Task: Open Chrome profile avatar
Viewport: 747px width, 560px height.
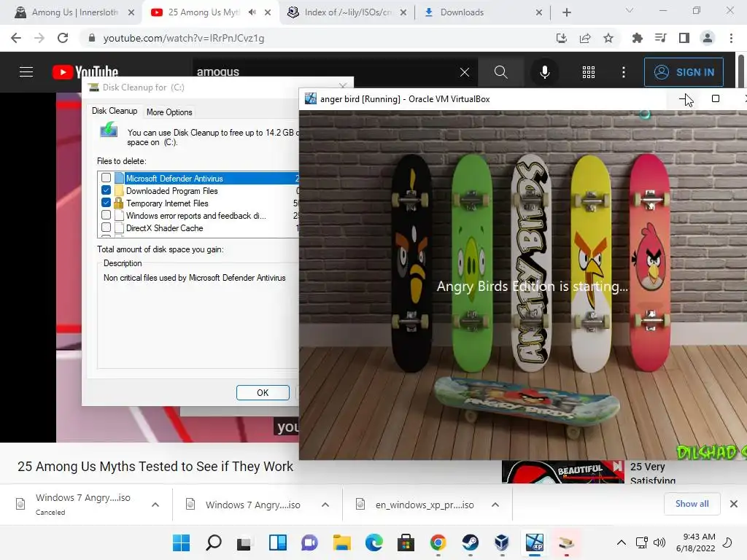Action: [x=708, y=38]
